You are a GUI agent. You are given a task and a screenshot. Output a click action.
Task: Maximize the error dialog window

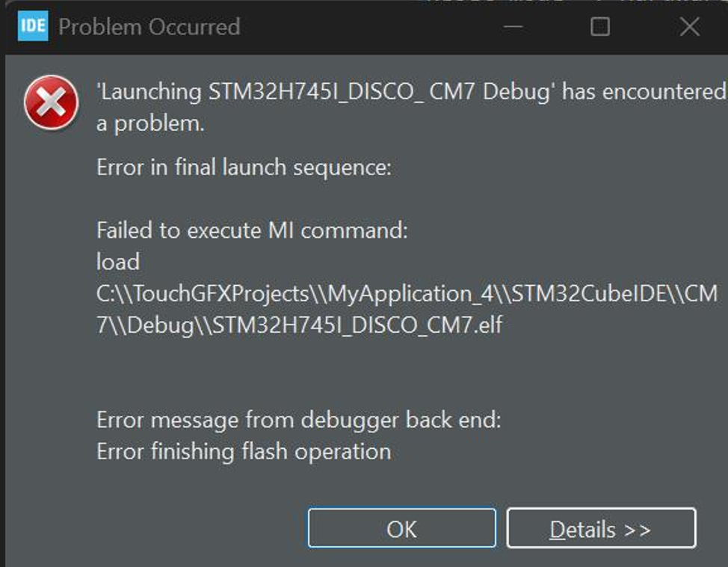tap(599, 26)
